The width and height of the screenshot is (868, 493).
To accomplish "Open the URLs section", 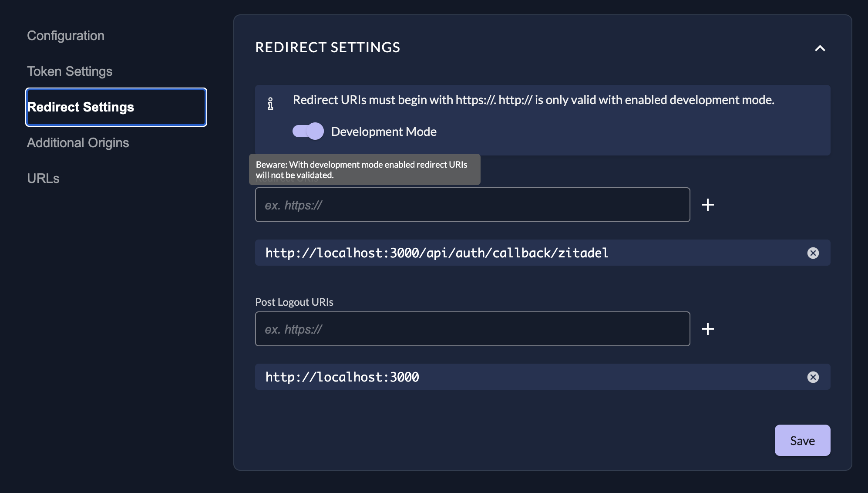I will point(43,179).
